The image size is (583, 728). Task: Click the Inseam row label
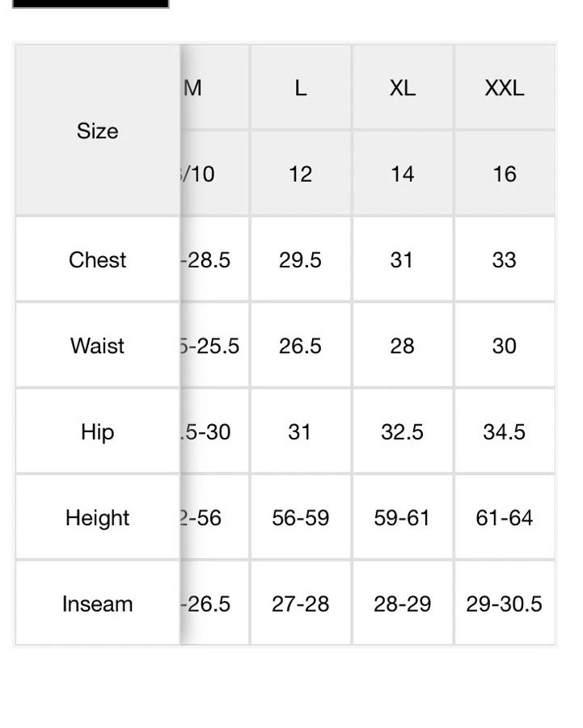98,604
